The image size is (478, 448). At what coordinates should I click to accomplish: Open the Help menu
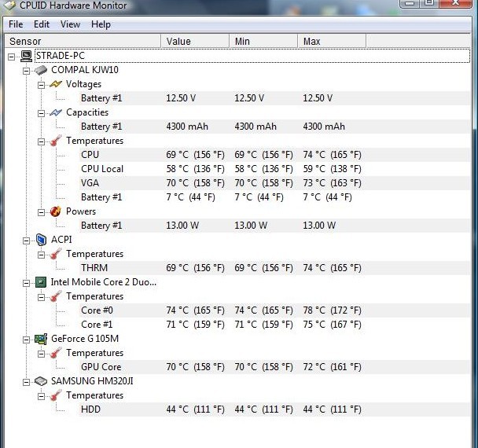coord(101,24)
